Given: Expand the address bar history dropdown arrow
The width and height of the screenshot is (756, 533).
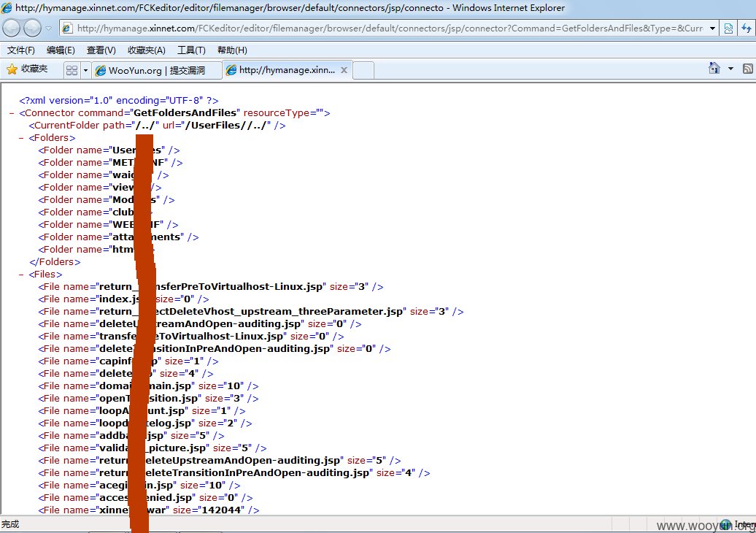Looking at the screenshot, I should pos(712,28).
